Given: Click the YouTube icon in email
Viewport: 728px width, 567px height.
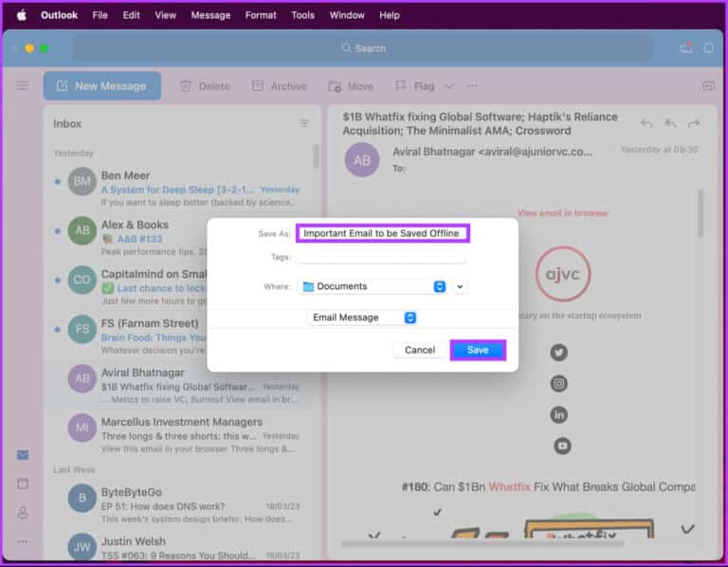Looking at the screenshot, I should [x=562, y=446].
